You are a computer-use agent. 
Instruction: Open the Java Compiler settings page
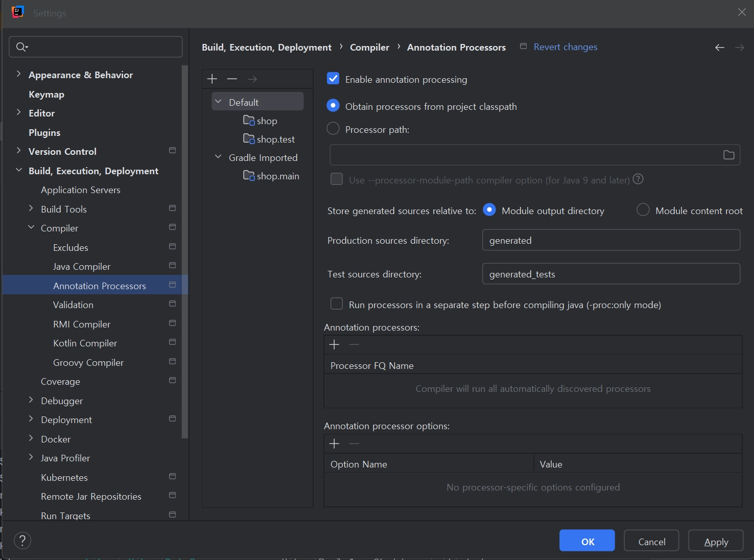[x=82, y=266]
